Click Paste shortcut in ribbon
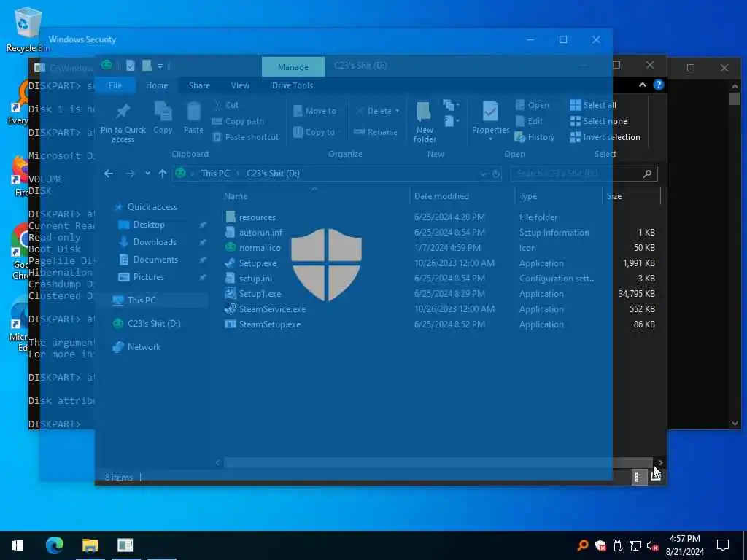747x560 pixels. [246, 137]
